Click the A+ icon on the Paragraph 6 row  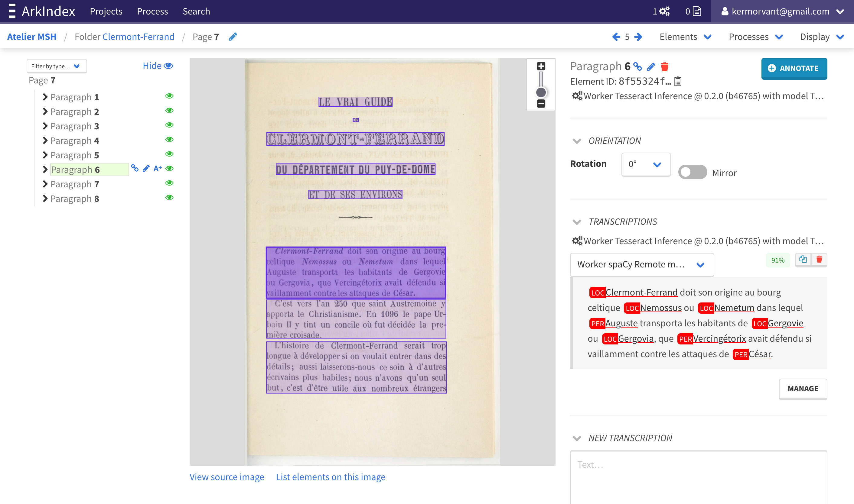(157, 168)
